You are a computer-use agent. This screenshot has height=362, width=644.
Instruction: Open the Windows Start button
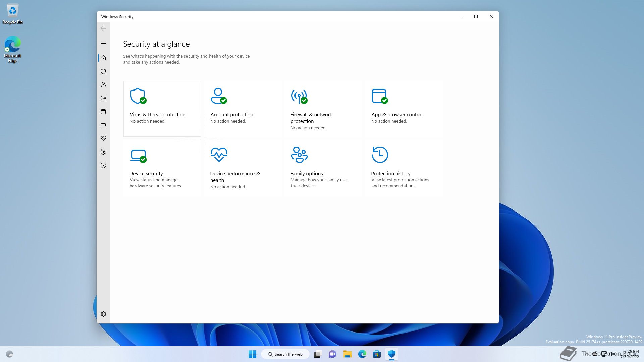tap(252, 354)
